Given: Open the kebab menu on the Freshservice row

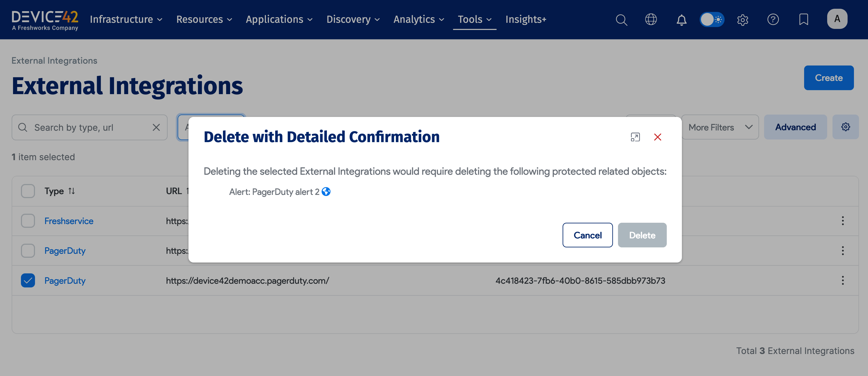Looking at the screenshot, I should [x=843, y=221].
